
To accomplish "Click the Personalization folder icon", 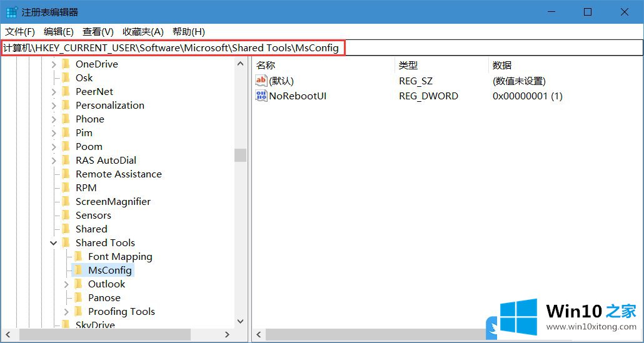I will pyautogui.click(x=66, y=106).
